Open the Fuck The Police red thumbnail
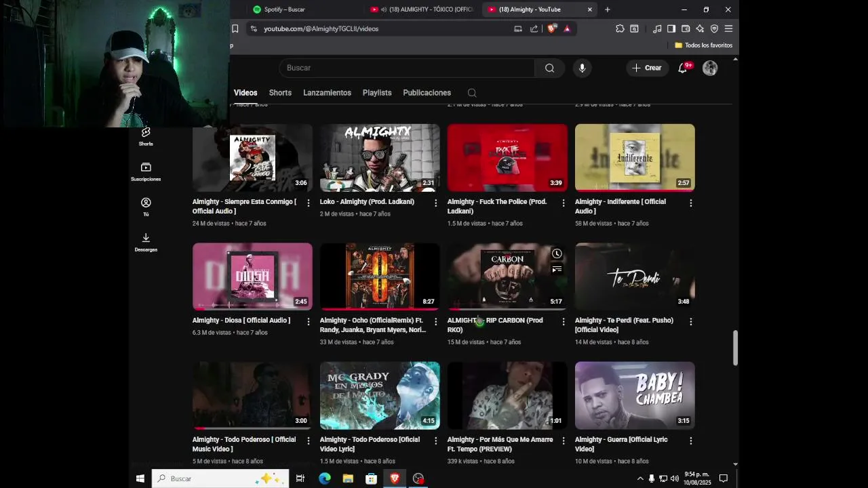This screenshot has height=488, width=868. tap(507, 157)
